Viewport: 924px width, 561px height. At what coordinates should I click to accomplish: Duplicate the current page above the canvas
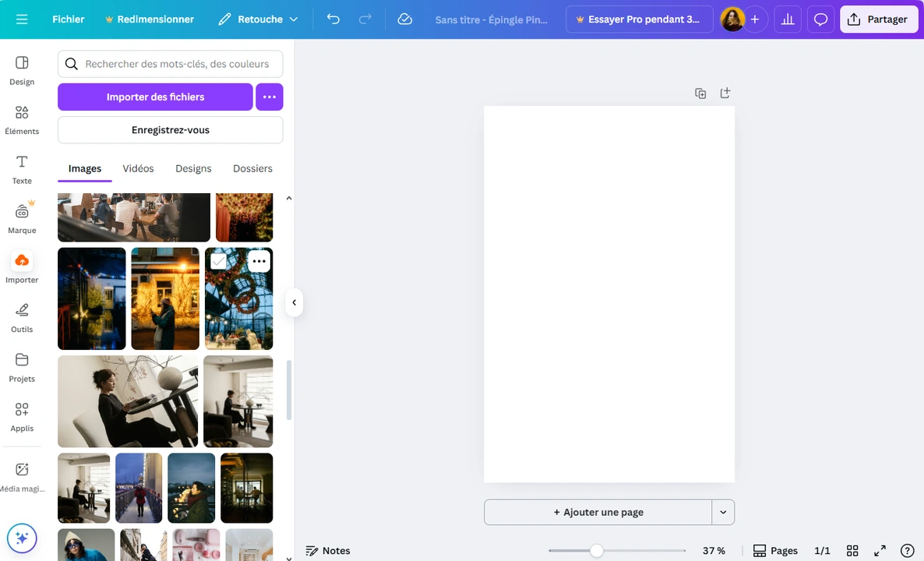pos(700,93)
